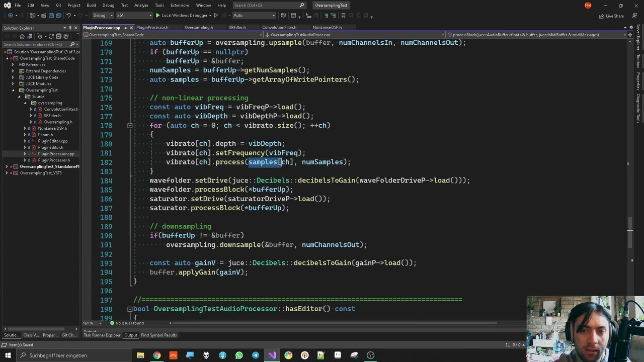The image size is (644, 362).
Task: Open the Analyze menu
Action: [141, 5]
